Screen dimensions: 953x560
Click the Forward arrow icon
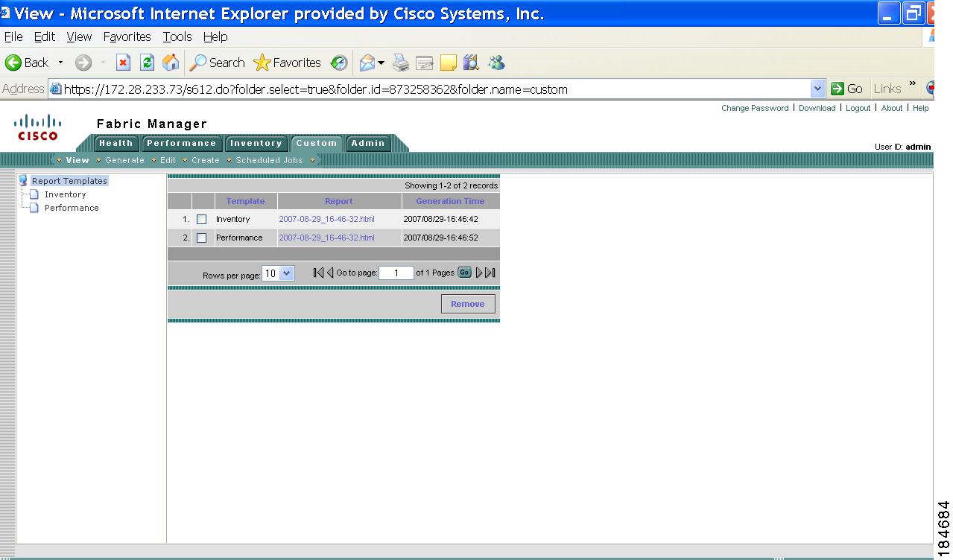83,63
